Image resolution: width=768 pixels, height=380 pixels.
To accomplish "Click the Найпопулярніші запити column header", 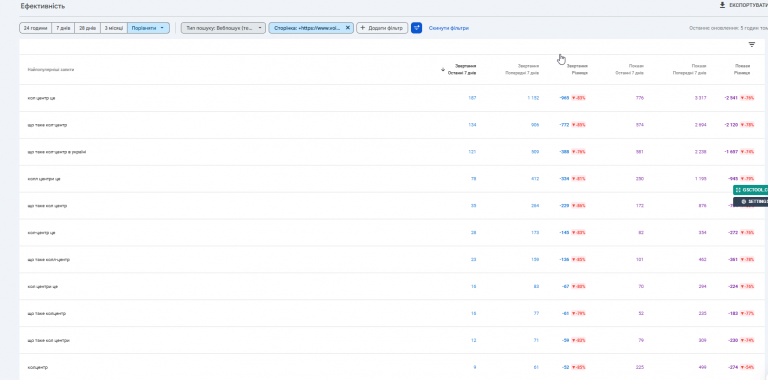I will pyautogui.click(x=51, y=70).
